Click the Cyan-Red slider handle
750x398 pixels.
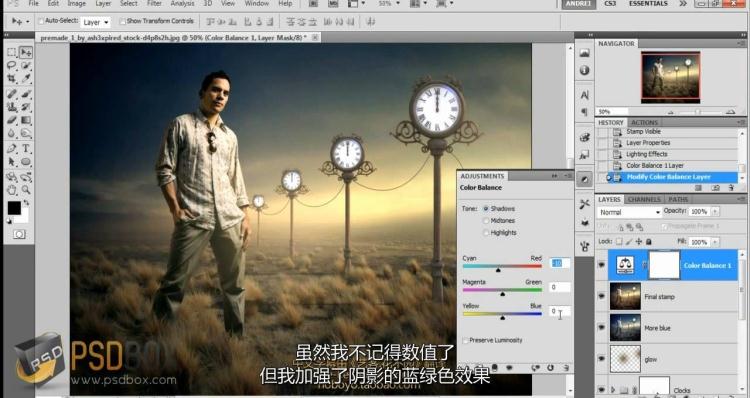pyautogui.click(x=498, y=270)
